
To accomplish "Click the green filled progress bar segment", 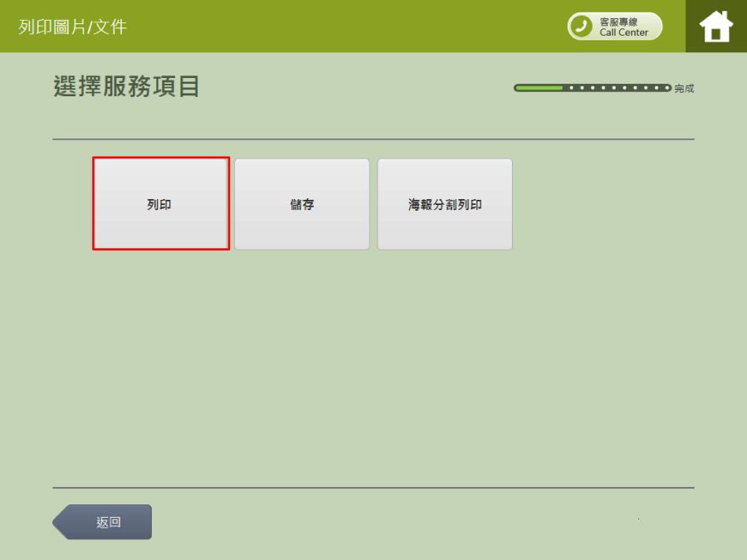I will [539, 87].
